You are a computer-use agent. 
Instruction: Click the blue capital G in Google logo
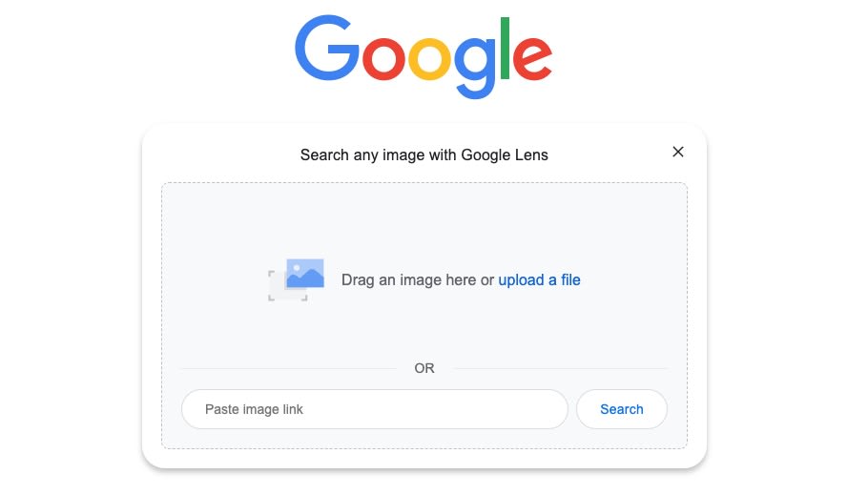[327, 48]
